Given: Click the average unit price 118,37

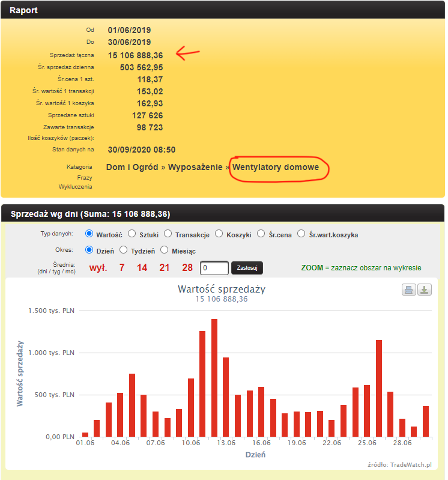Looking at the screenshot, I should [x=150, y=79].
